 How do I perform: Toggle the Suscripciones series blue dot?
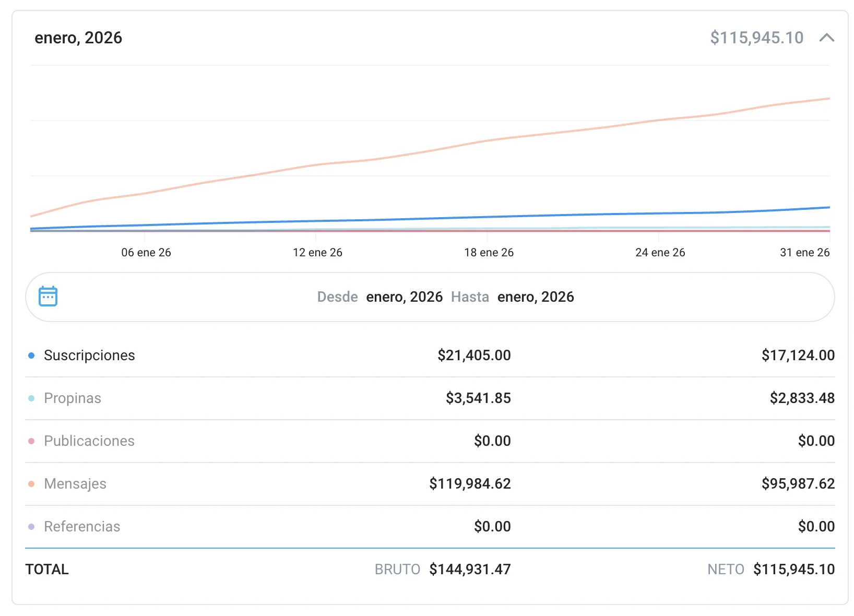31,356
